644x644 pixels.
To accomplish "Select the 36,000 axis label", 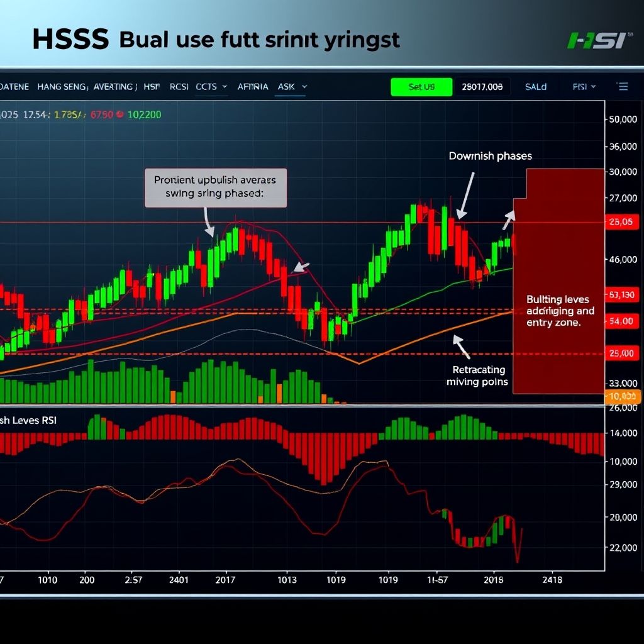I will click(623, 147).
